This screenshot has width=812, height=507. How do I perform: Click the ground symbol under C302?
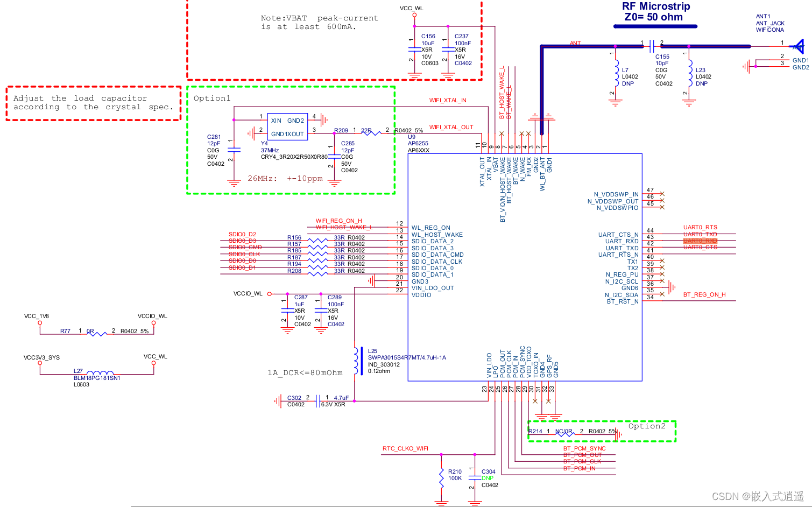coord(279,401)
